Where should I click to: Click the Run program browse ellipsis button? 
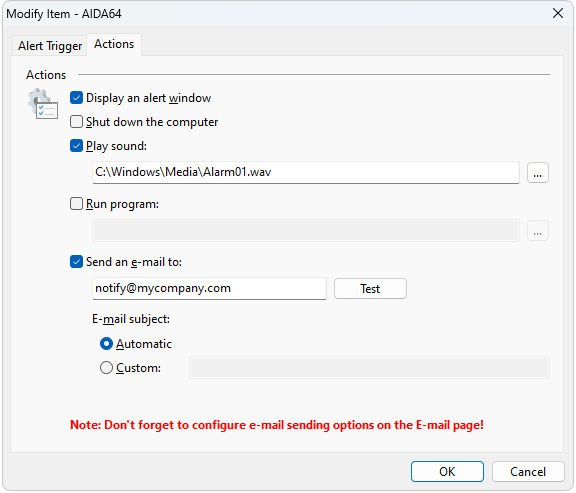(537, 231)
